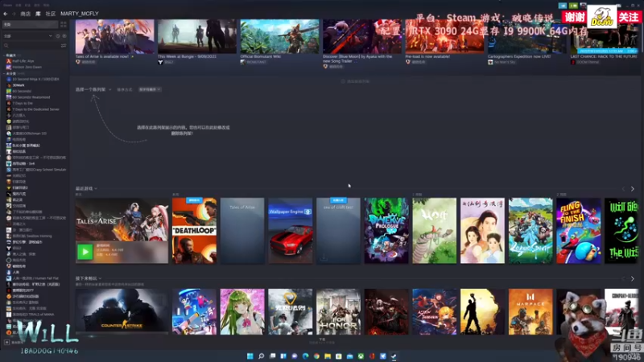The width and height of the screenshot is (644, 362).
Task: Select Human Fall Flat list entry
Action: click(x=32, y=278)
